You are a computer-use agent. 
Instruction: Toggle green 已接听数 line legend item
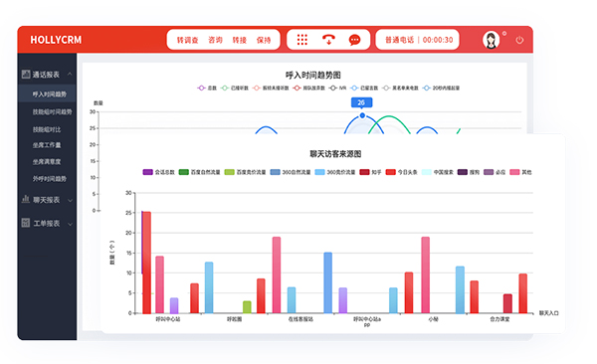(x=235, y=88)
